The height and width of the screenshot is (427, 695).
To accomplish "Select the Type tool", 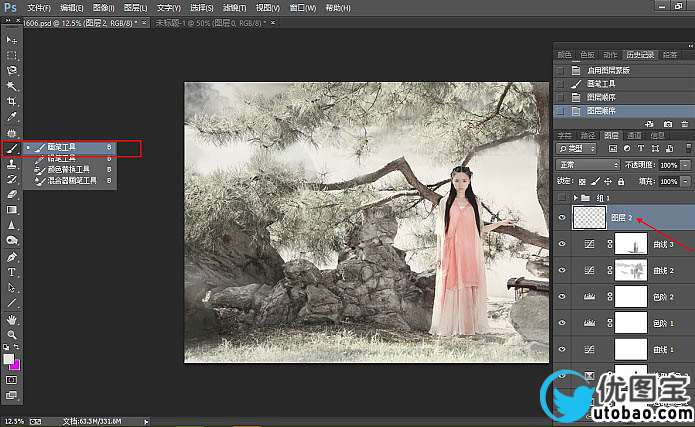I will 12,272.
